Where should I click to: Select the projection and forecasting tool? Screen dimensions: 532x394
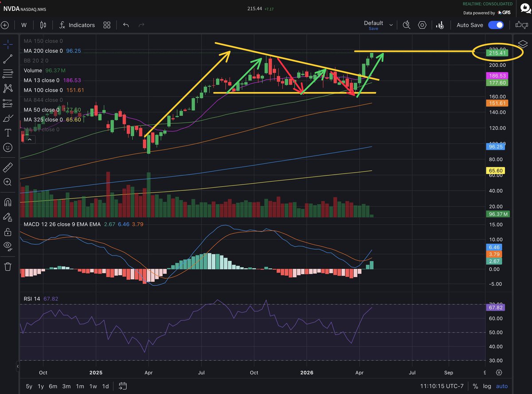8,103
